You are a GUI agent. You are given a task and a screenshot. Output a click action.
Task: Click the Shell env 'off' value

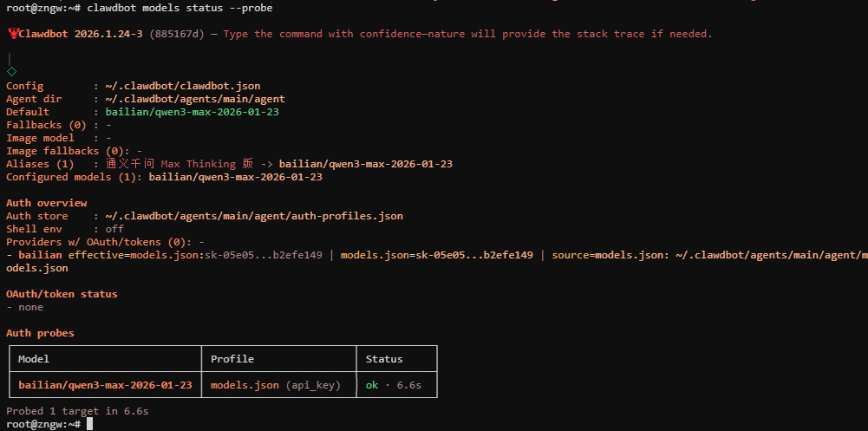pos(114,229)
